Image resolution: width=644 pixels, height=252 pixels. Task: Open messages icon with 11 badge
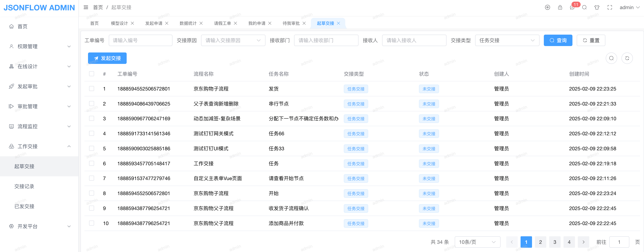(572, 7)
